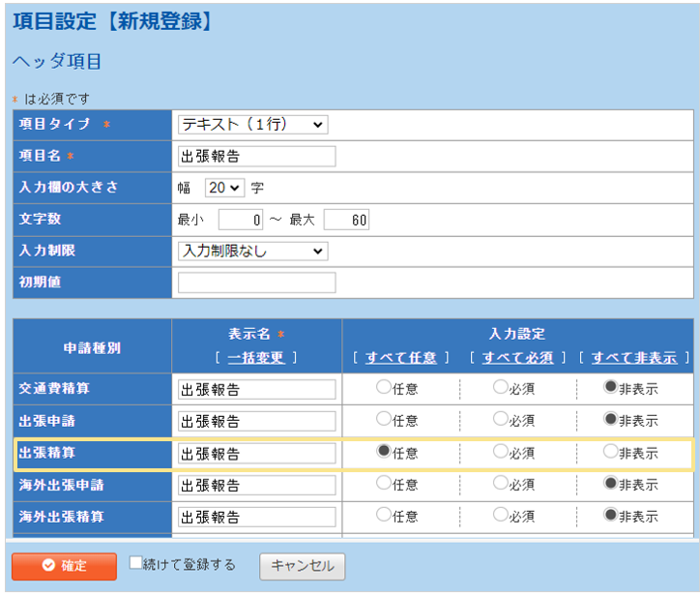Click the すべて非表示 link
Image resolution: width=700 pixels, height=597 pixels.
(635, 358)
